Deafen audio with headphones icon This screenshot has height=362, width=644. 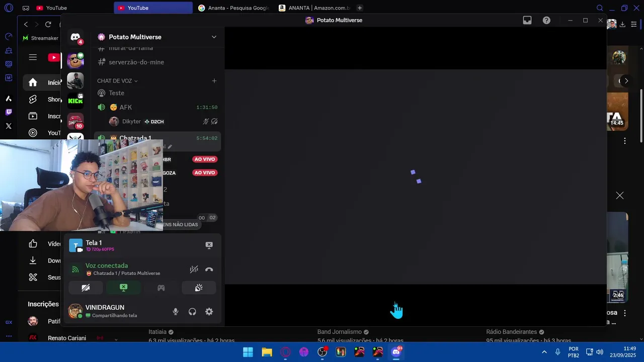point(192,312)
